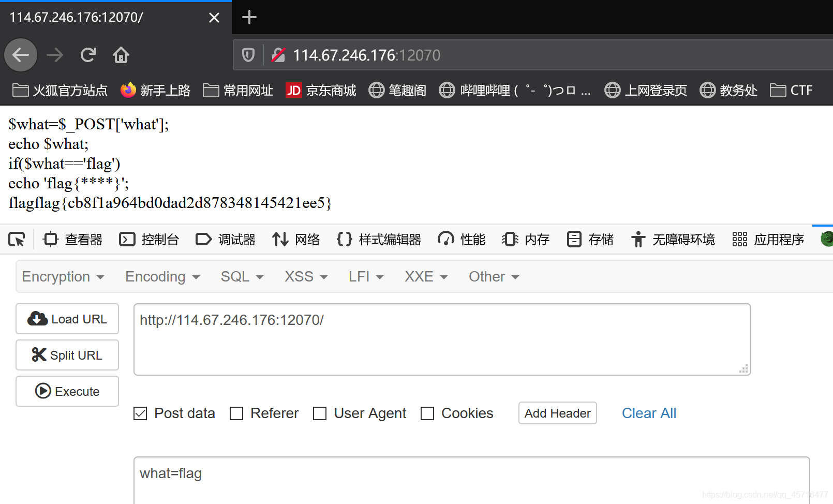Open the 笔趣阁 bookmark
Image resolution: width=833 pixels, height=504 pixels.
tap(397, 91)
